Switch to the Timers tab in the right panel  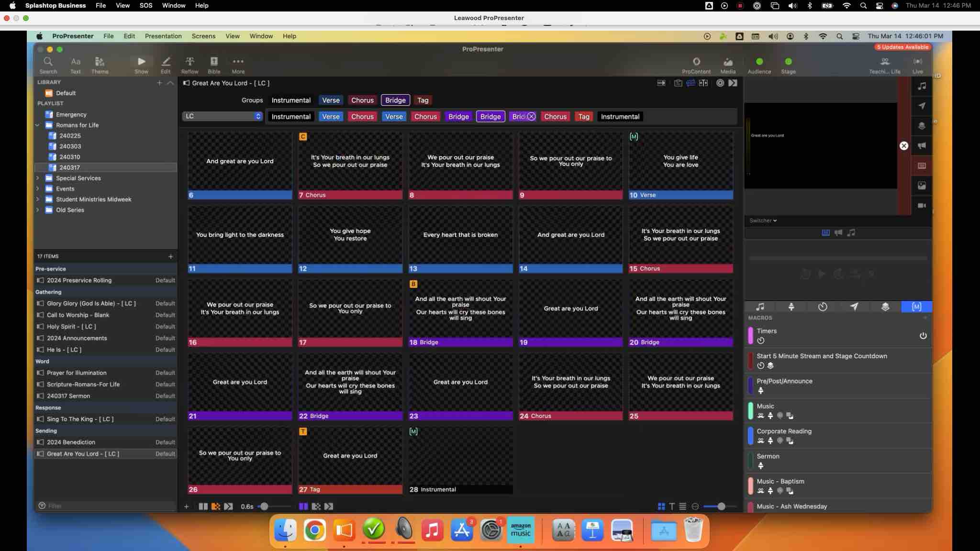pyautogui.click(x=823, y=307)
